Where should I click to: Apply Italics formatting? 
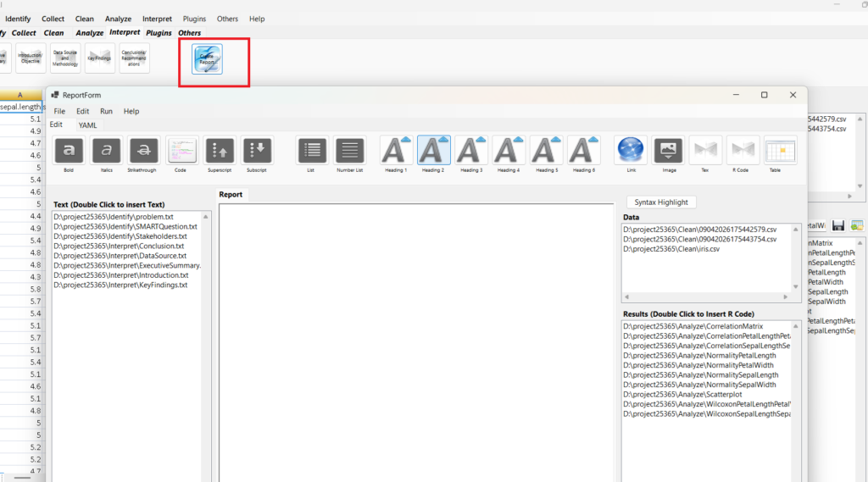point(106,150)
